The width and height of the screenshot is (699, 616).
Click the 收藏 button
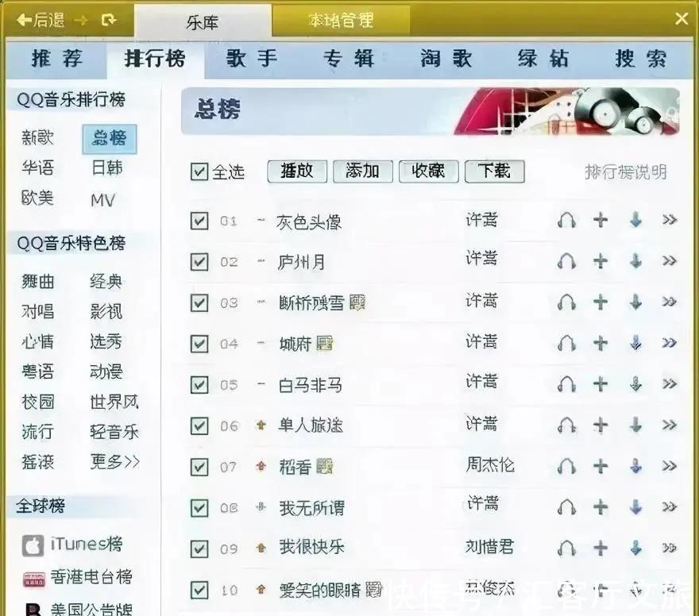(x=428, y=171)
